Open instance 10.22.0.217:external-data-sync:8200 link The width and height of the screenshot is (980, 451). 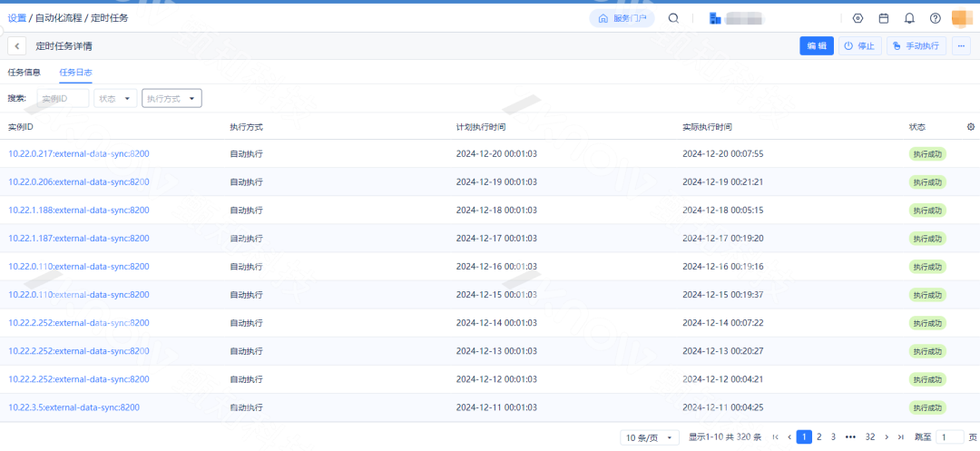[x=79, y=154]
